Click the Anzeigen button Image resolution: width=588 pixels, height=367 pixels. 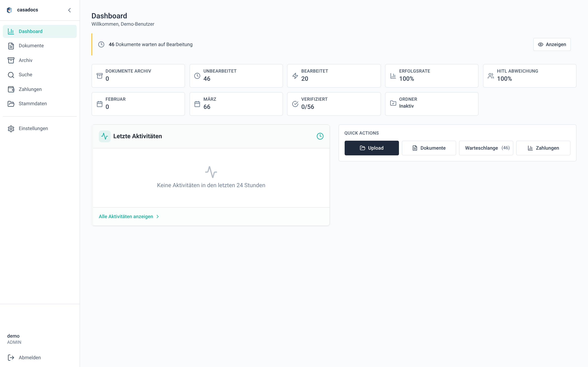tap(552, 44)
